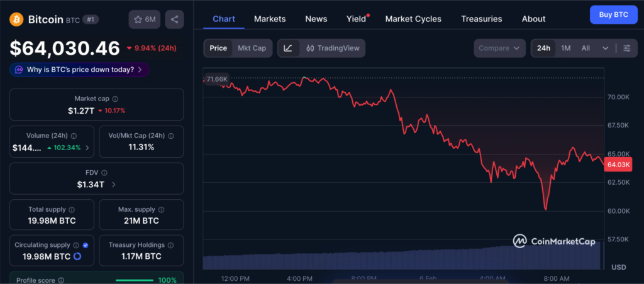Open 'Why is BTC's price down today?'
The width and height of the screenshot is (644, 284).
(x=79, y=70)
